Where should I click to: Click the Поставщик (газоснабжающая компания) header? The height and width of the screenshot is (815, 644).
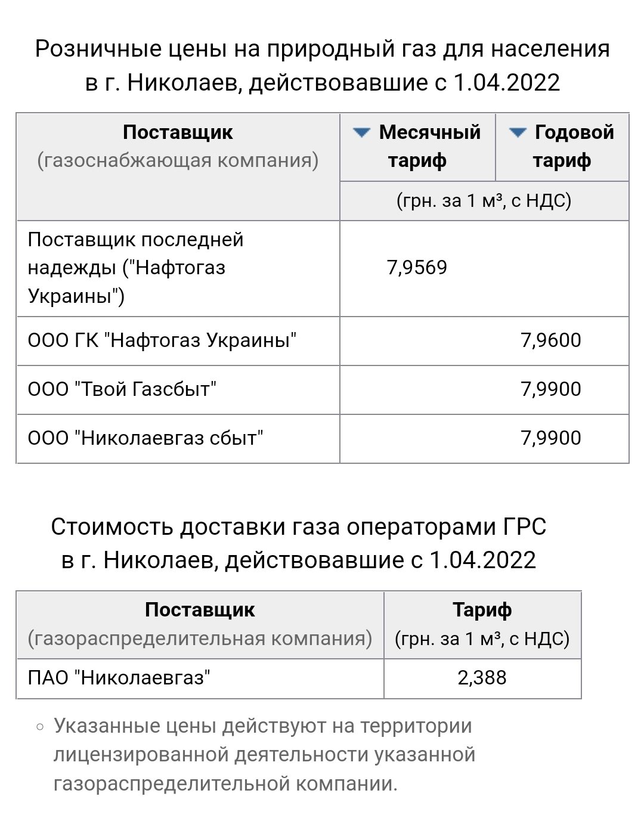[x=178, y=146]
